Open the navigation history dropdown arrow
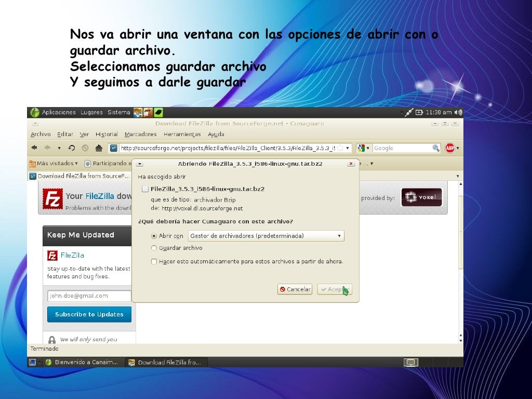Viewport: 532px width, 399px height. [59, 148]
